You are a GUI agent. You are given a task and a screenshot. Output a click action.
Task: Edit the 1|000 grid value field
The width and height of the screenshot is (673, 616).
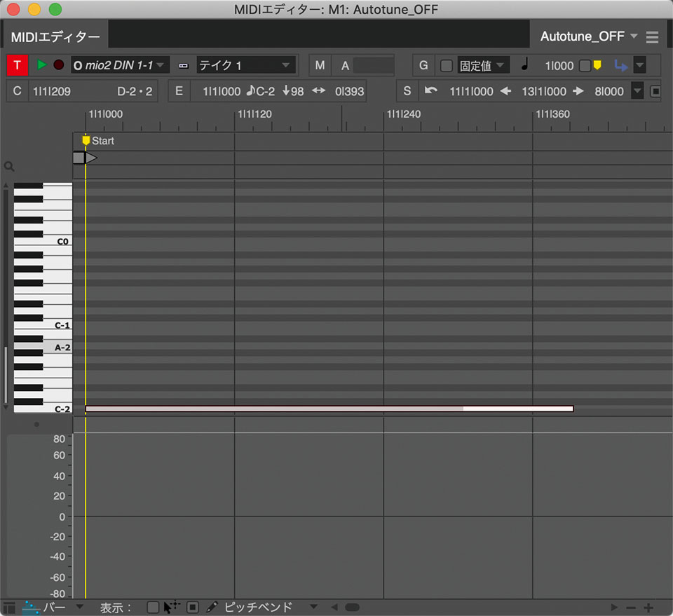[559, 66]
